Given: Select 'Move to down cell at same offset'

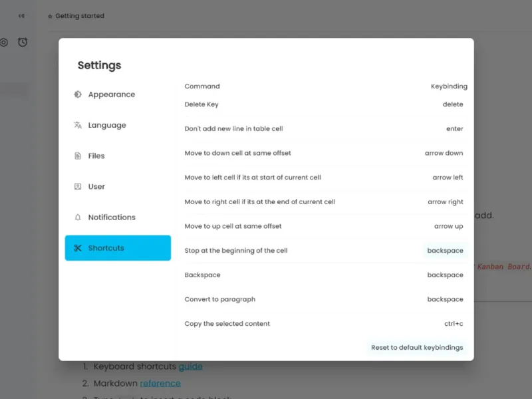Looking at the screenshot, I should coord(238,153).
